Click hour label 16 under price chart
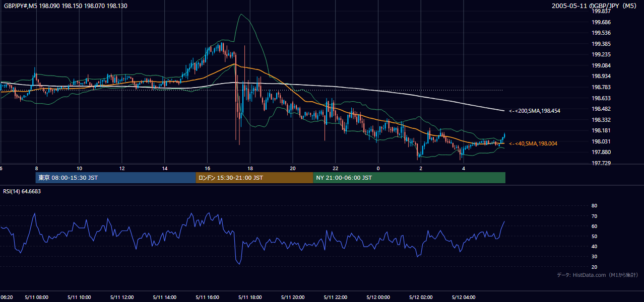This screenshot has height=302, width=644. pos(207,168)
